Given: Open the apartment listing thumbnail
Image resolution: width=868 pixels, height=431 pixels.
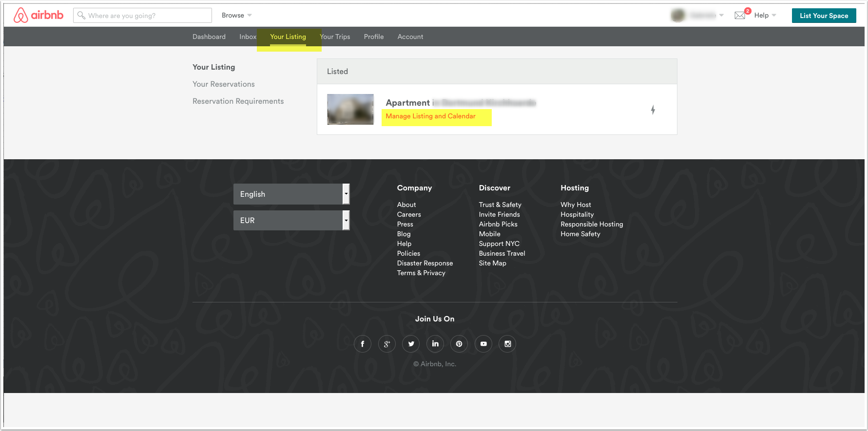Looking at the screenshot, I should tap(350, 109).
